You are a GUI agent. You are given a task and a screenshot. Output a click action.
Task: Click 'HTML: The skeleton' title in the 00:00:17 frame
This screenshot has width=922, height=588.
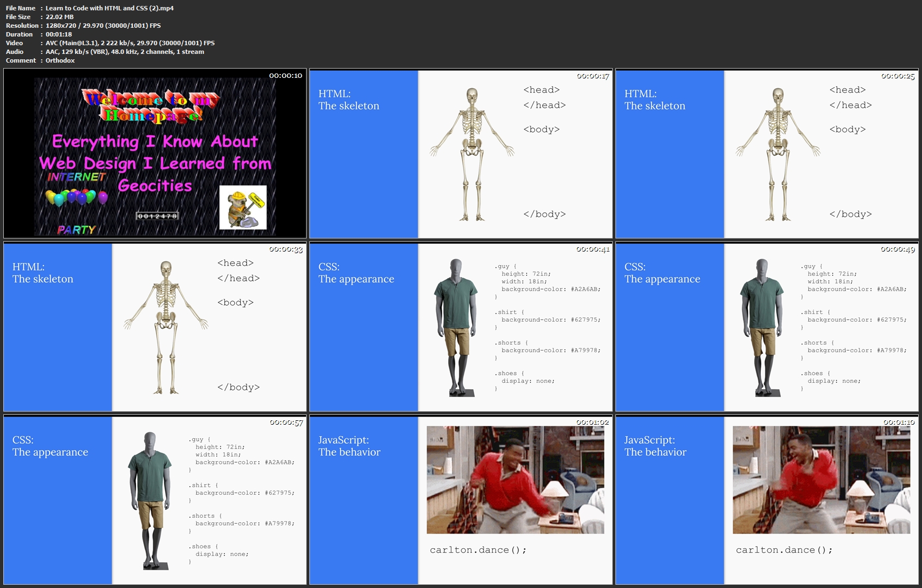click(349, 100)
